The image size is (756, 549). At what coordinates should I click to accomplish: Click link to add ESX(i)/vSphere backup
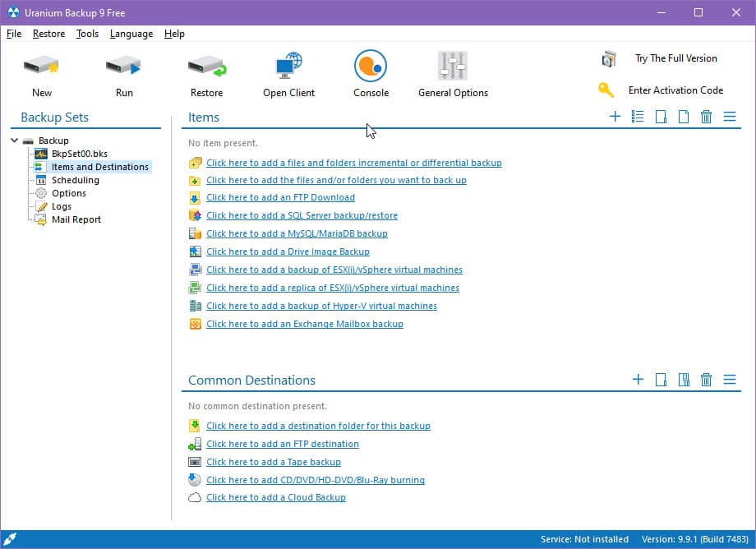(x=334, y=270)
